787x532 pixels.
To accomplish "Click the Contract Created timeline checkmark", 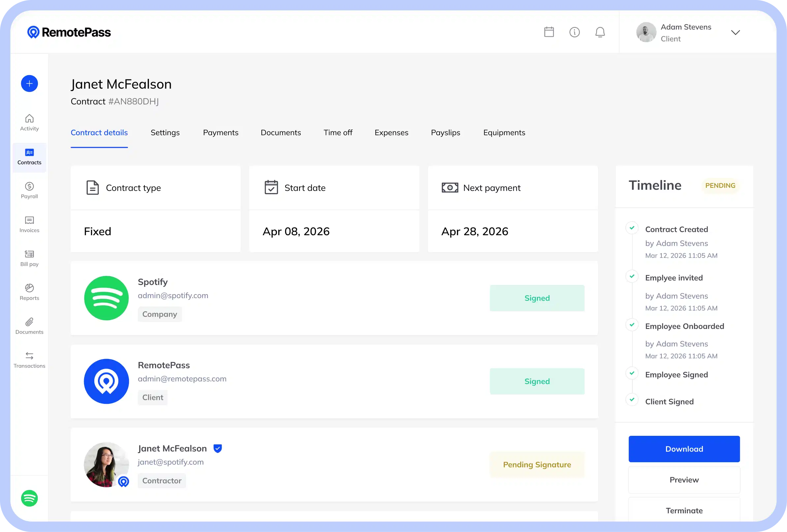I will (x=632, y=228).
